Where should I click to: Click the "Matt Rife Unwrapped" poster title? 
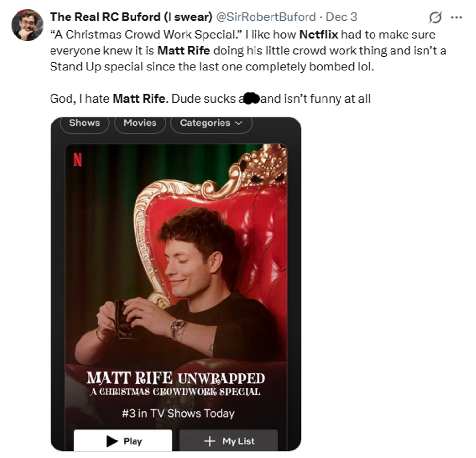coord(176,378)
